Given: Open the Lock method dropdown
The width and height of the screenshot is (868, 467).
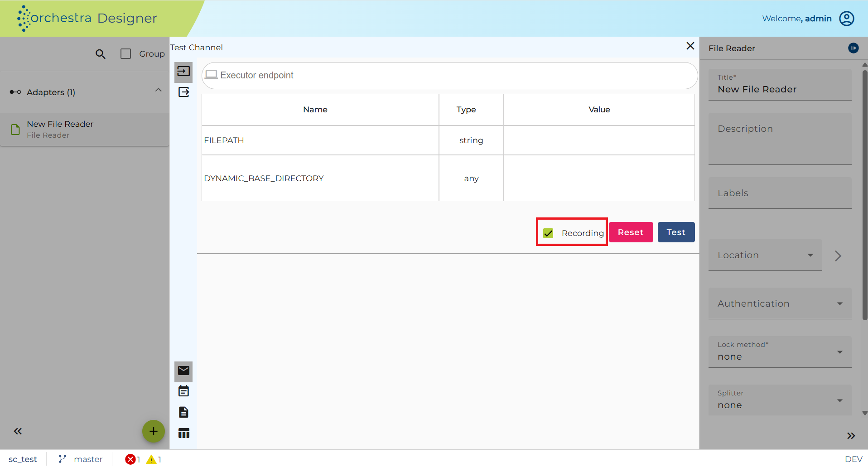Looking at the screenshot, I should (x=780, y=352).
